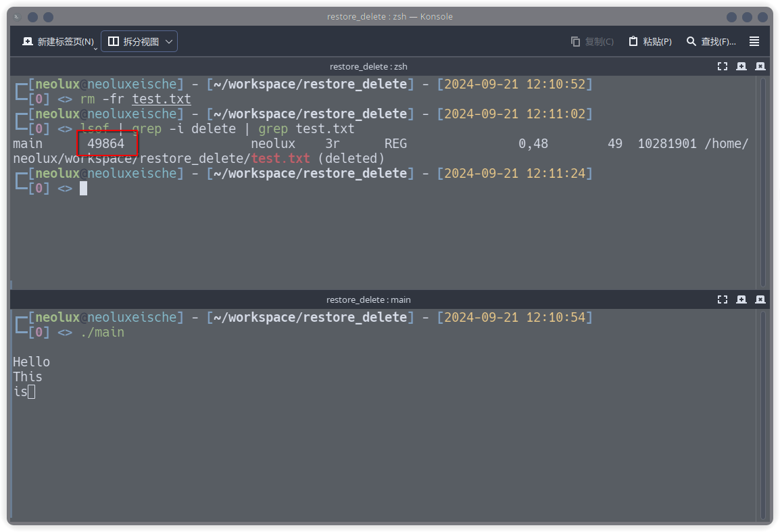Click detach icon of zsh pane header
Viewport: 780px width, 532px height.
point(741,66)
